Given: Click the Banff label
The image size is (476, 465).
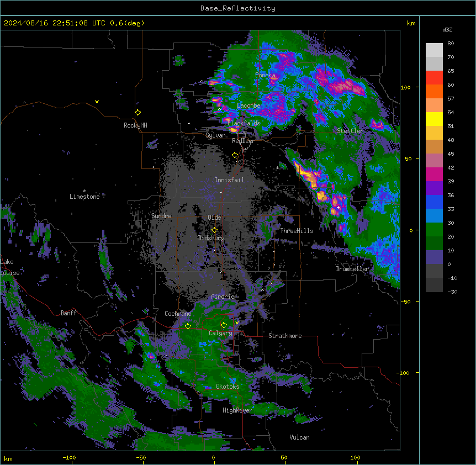Looking at the screenshot, I should (x=68, y=313).
